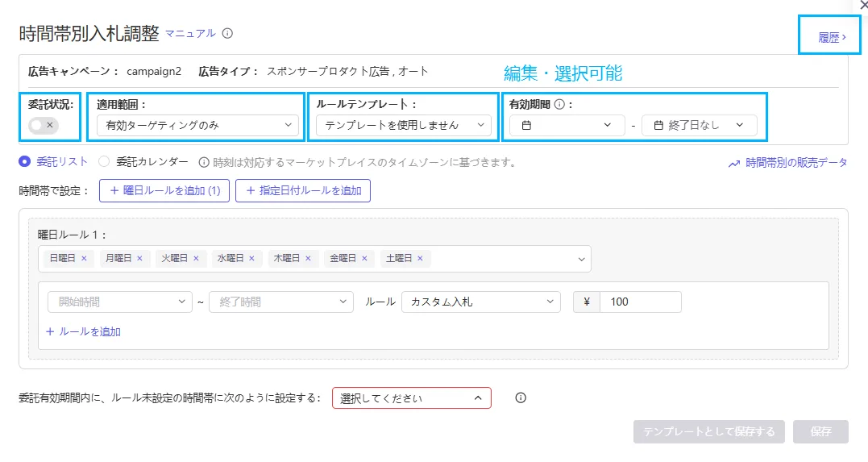Remove the 水曜日 tag
This screenshot has height=462, width=868.
(x=252, y=258)
